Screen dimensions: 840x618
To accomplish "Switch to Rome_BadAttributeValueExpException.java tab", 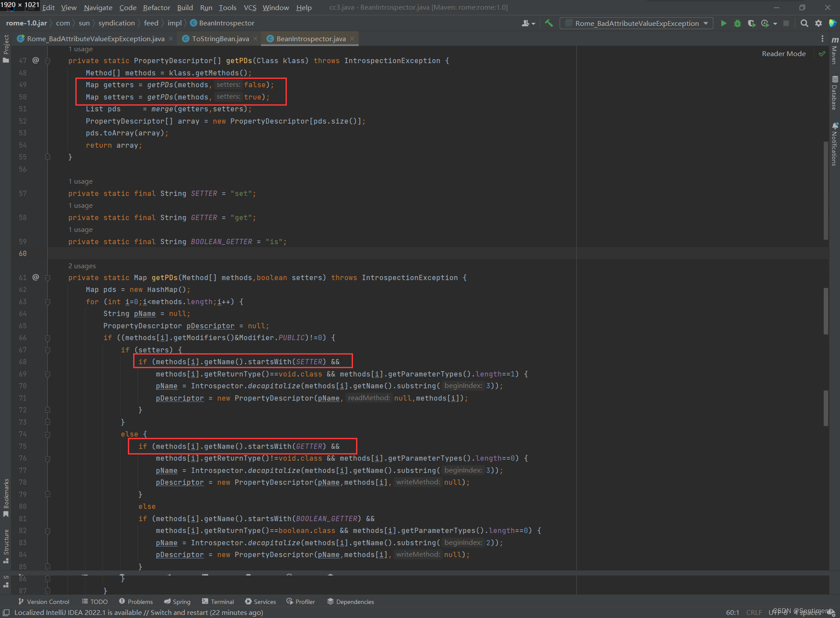I will 95,39.
